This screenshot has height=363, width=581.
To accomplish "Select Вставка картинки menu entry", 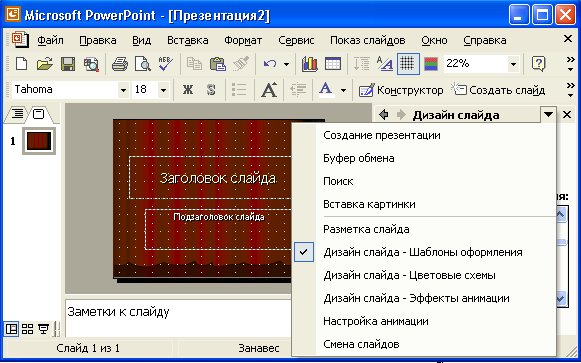I will [x=424, y=204].
